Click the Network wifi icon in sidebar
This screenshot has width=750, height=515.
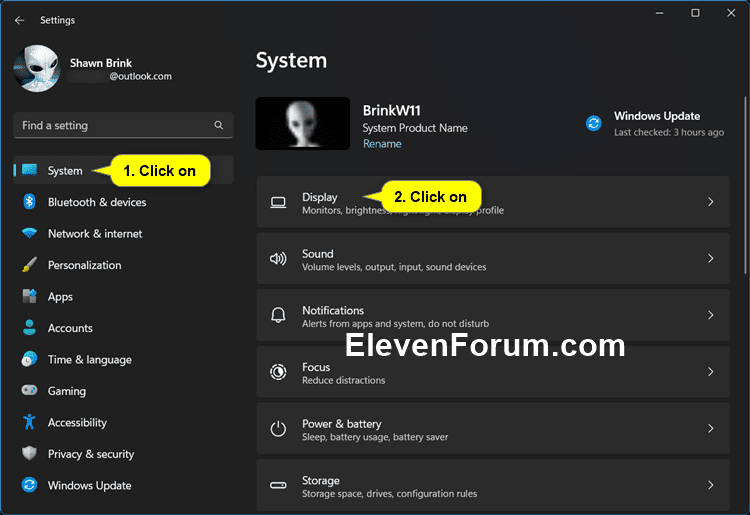(30, 233)
